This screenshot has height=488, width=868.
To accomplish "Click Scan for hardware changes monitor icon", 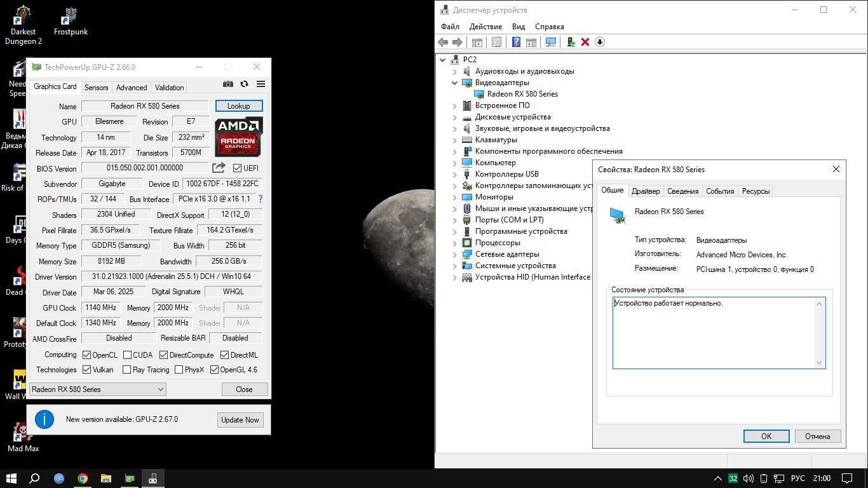I will click(x=551, y=42).
